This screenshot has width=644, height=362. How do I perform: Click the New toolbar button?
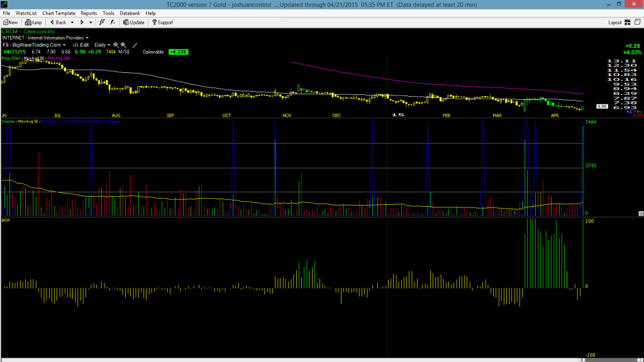pos(10,22)
